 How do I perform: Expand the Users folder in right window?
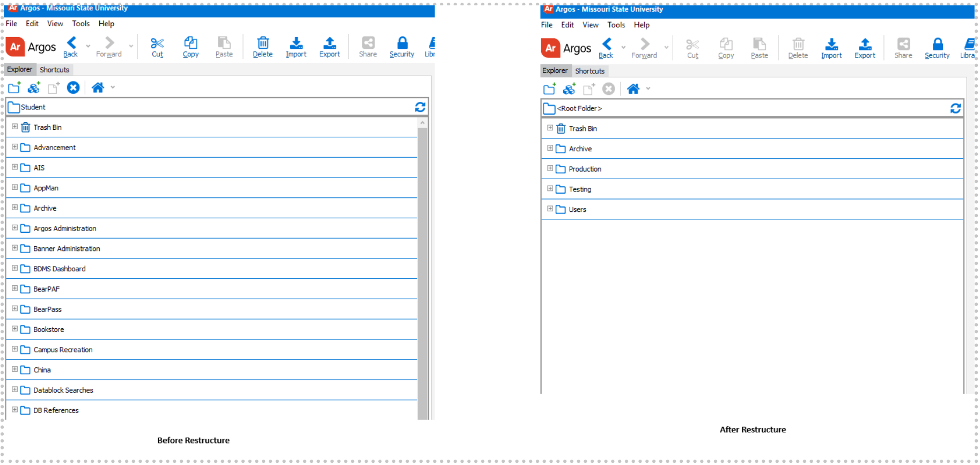(550, 209)
